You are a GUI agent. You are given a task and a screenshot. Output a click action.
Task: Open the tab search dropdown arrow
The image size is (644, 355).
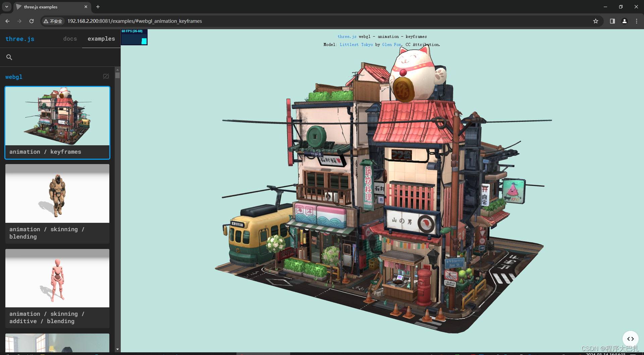click(7, 7)
